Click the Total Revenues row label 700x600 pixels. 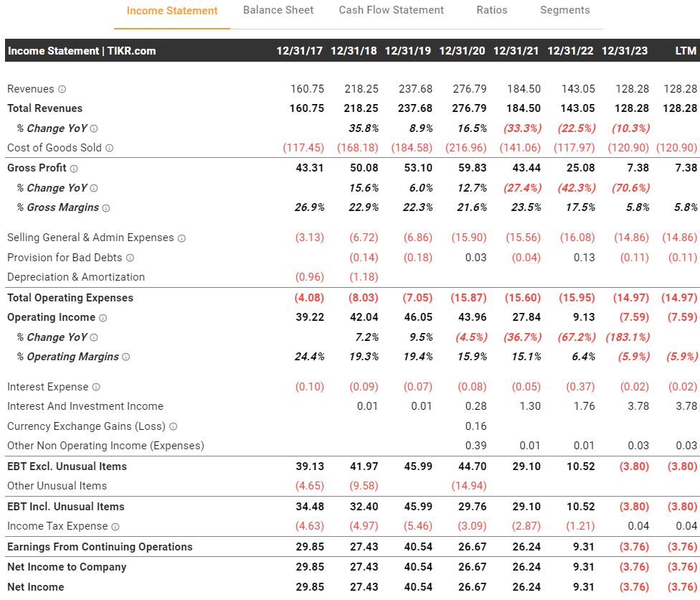click(x=44, y=108)
